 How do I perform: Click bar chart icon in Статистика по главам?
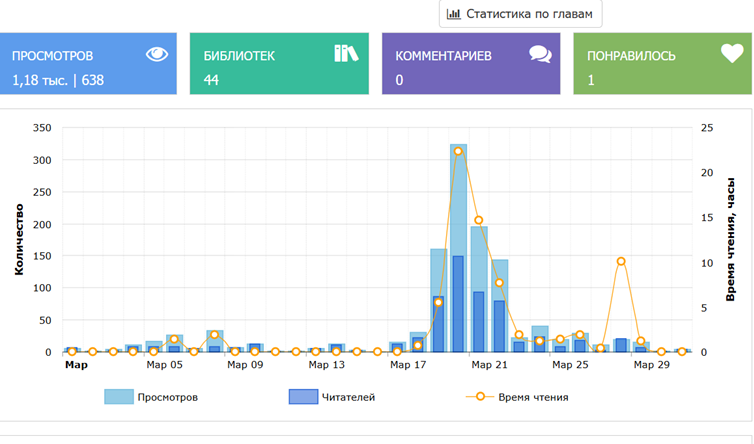click(454, 14)
